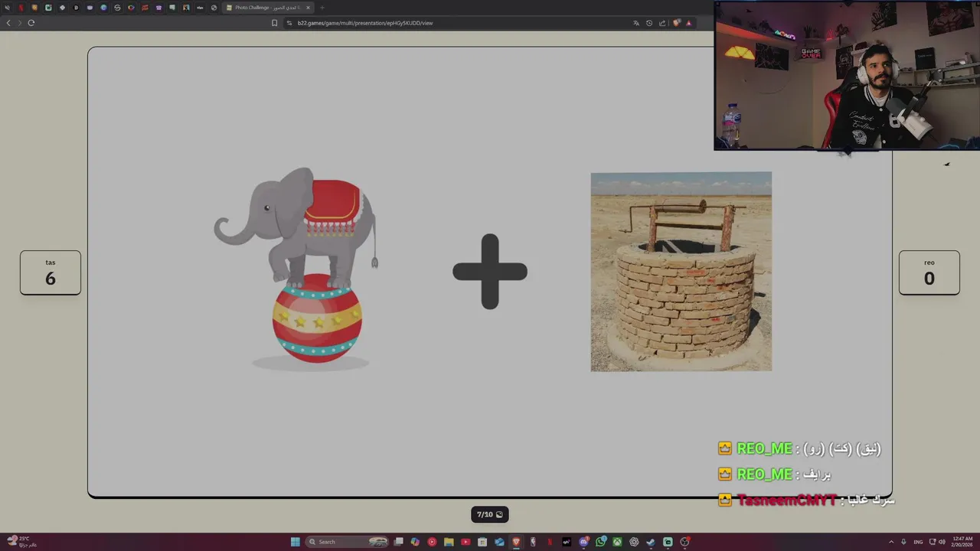Open Outlook from the taskbar
980x551 pixels.
[499, 542]
